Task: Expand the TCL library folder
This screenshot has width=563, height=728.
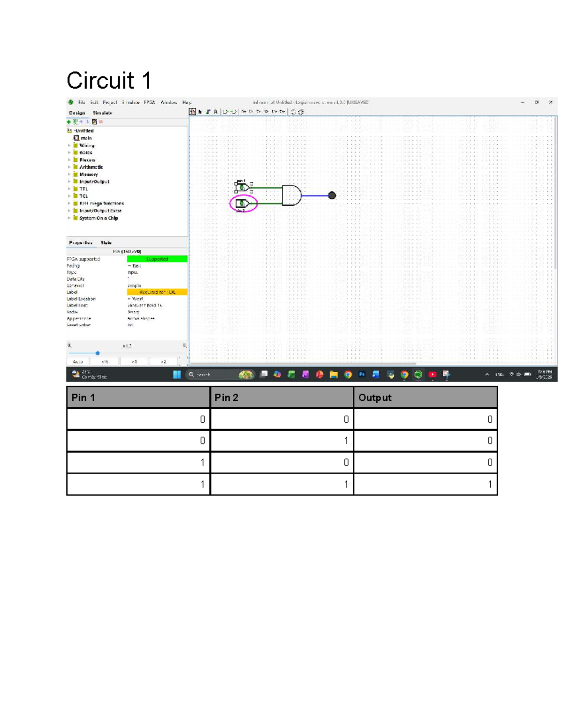Action: (x=69, y=196)
